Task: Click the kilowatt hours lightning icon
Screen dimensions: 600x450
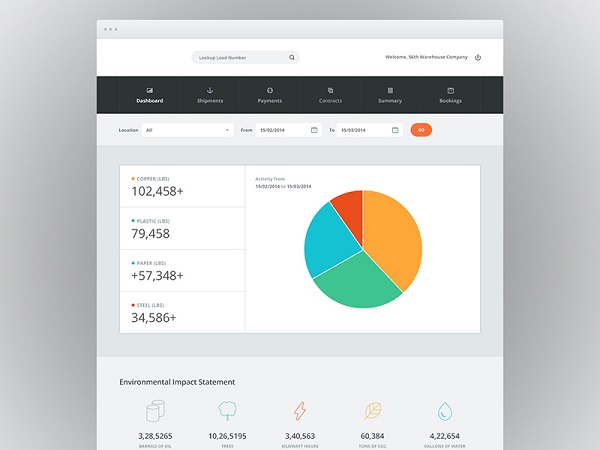Action: [300, 412]
